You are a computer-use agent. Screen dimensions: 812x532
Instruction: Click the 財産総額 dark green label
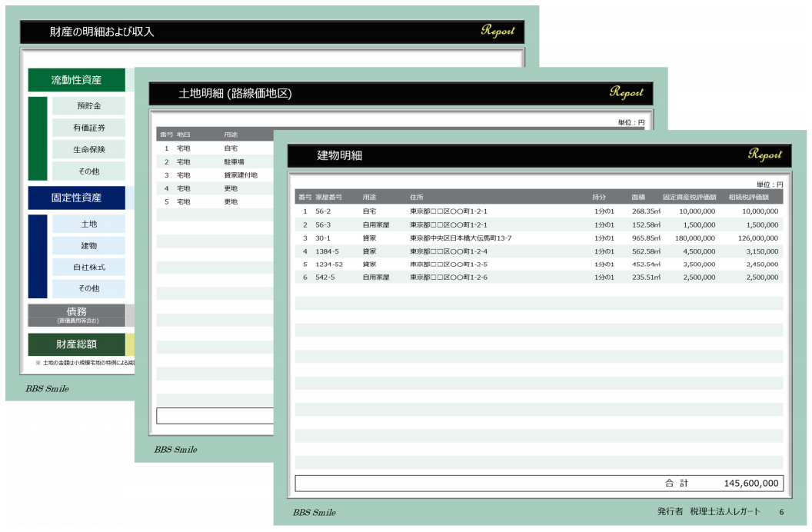point(77,344)
